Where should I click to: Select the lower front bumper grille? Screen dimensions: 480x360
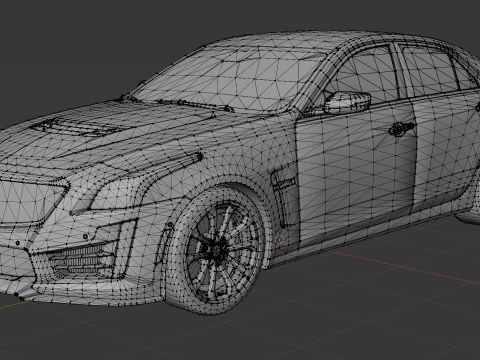click(x=82, y=259)
